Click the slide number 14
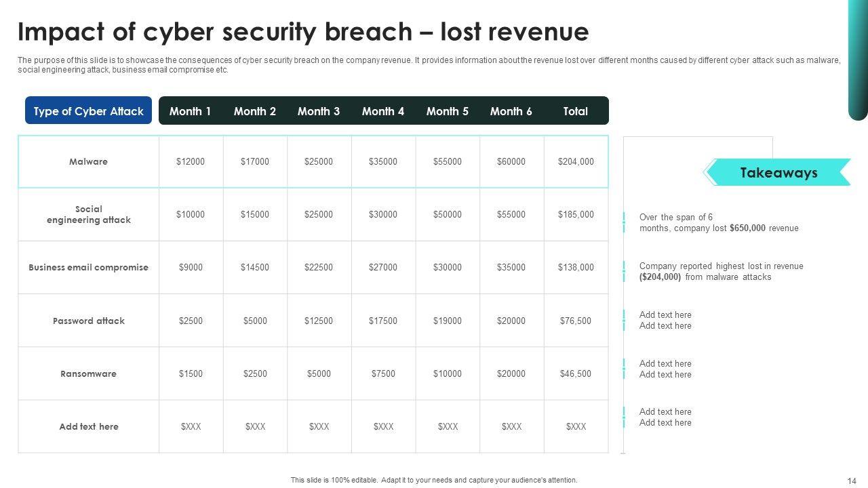This screenshot has height=488, width=868. click(x=852, y=481)
